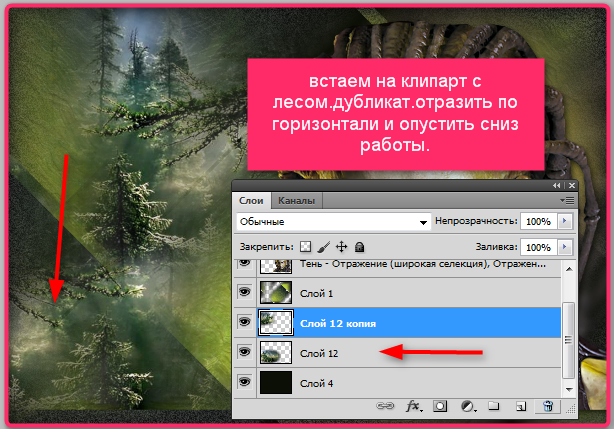
Task: Click the Тень - Отражение layer thumbnail
Action: 276,266
